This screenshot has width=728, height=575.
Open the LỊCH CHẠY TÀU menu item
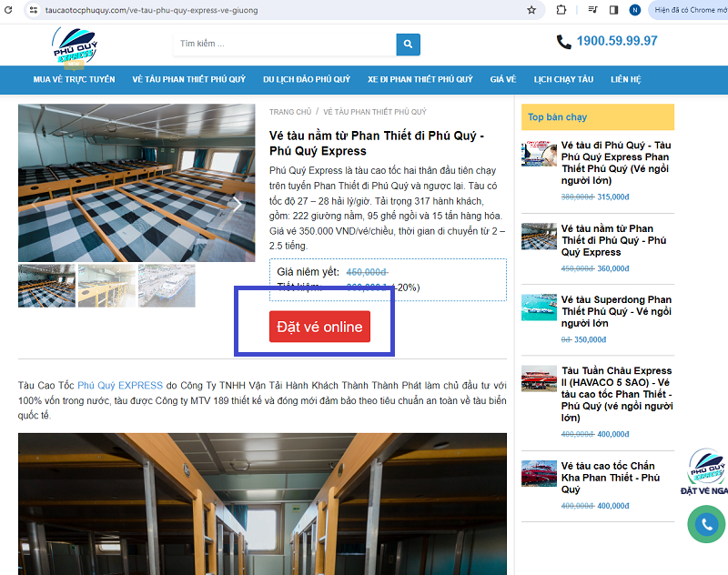563,79
